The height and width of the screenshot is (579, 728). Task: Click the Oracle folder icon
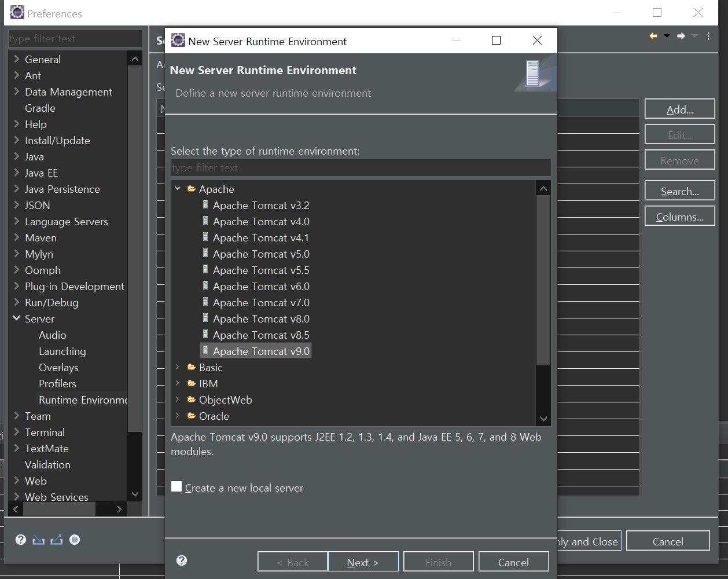pos(192,416)
